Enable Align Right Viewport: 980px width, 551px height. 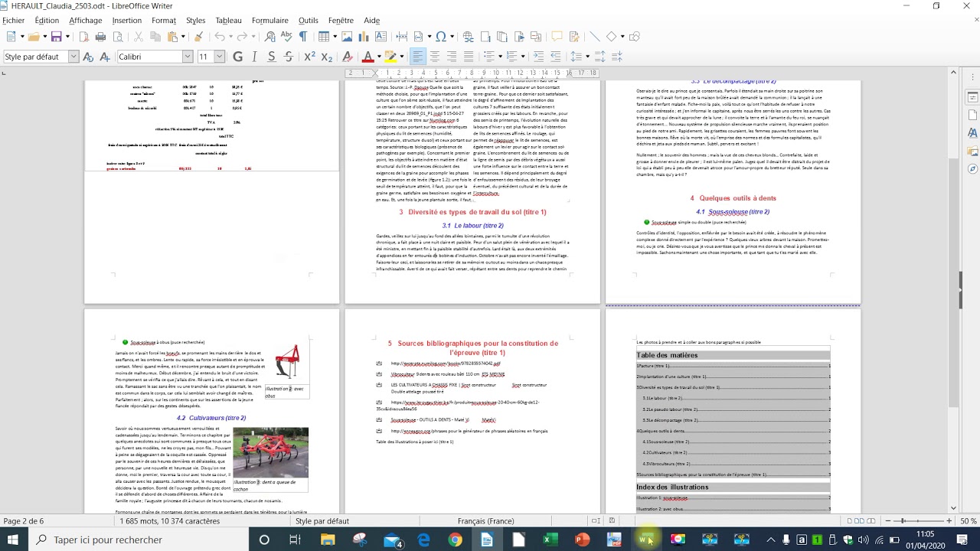point(452,57)
